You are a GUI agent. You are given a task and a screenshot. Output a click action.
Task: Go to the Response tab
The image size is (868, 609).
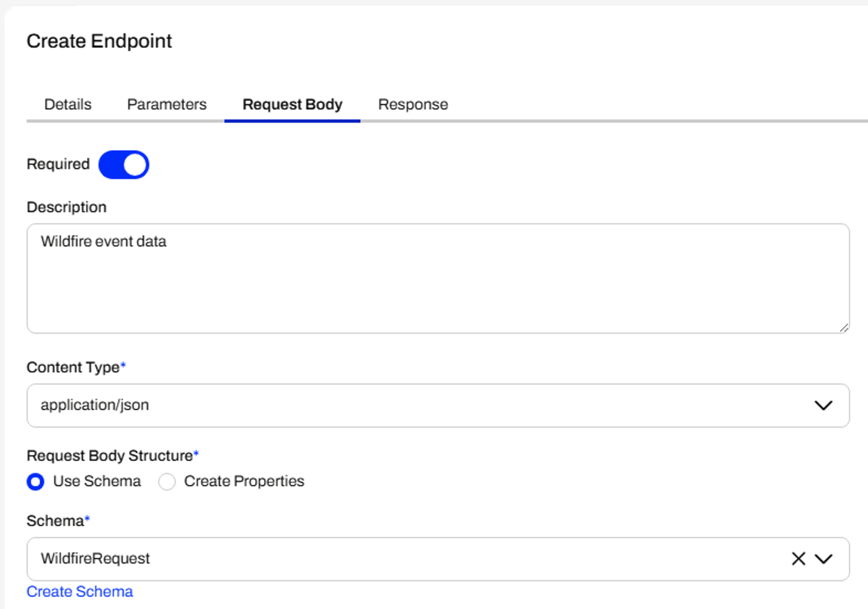pyautogui.click(x=413, y=104)
